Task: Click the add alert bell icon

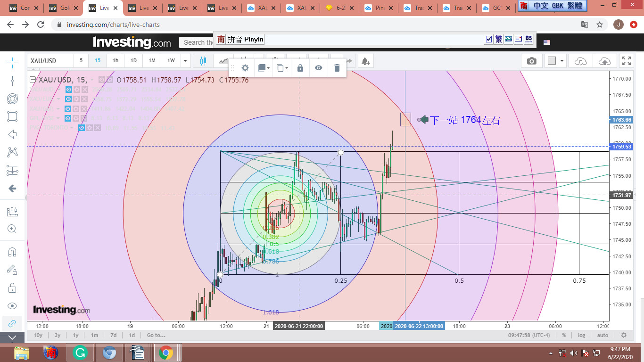Action: coord(365,61)
